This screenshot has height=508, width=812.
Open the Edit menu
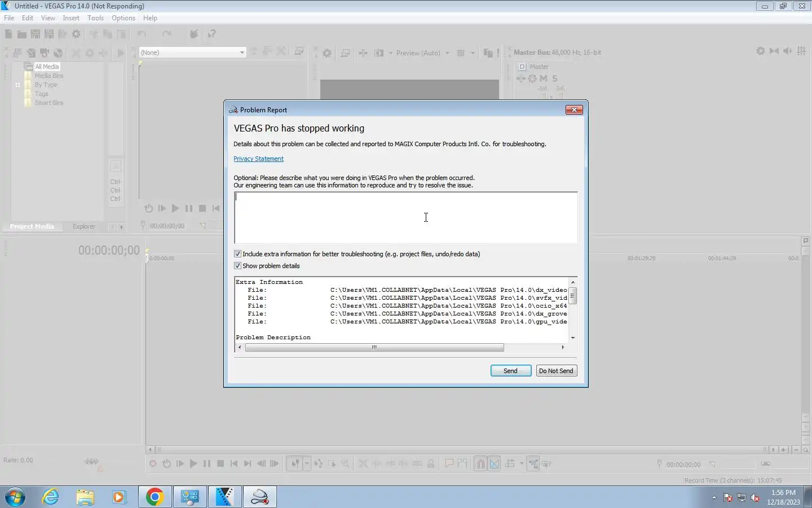[x=28, y=18]
